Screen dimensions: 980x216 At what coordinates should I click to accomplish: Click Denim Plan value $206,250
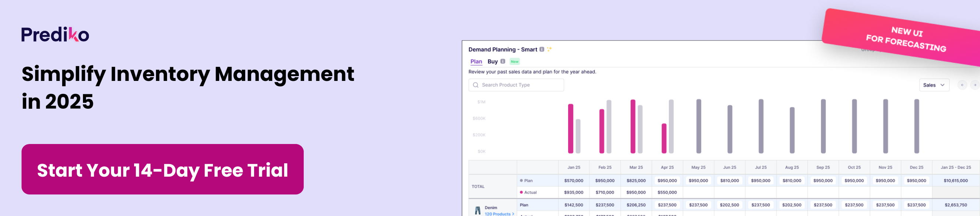pos(636,205)
